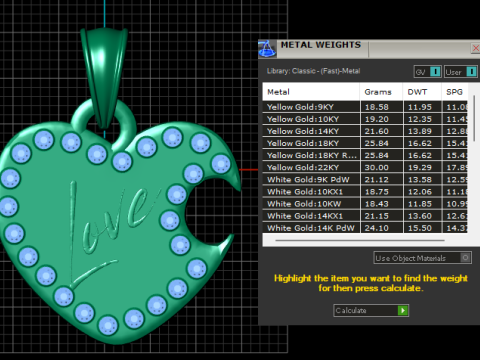Screen dimensions: 480x360
Task: Select the pendant bail in viewport
Action: coord(105,77)
